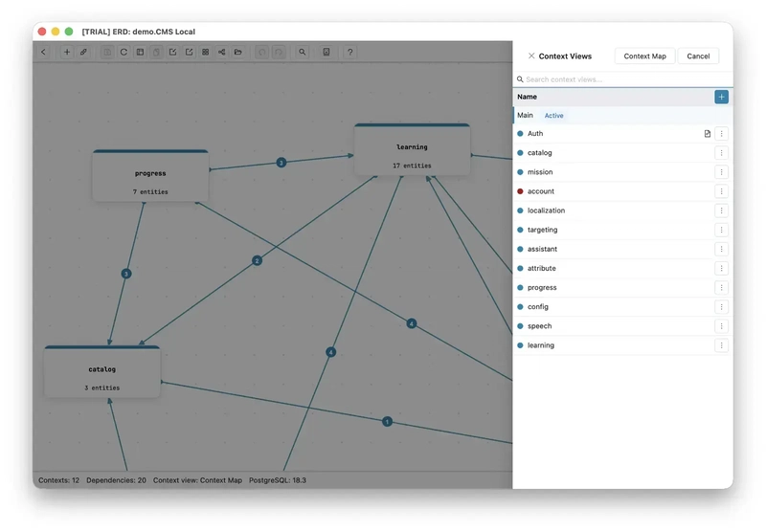This screenshot has width=766, height=532.
Task: Select the localization context in the list
Action: coord(623,211)
